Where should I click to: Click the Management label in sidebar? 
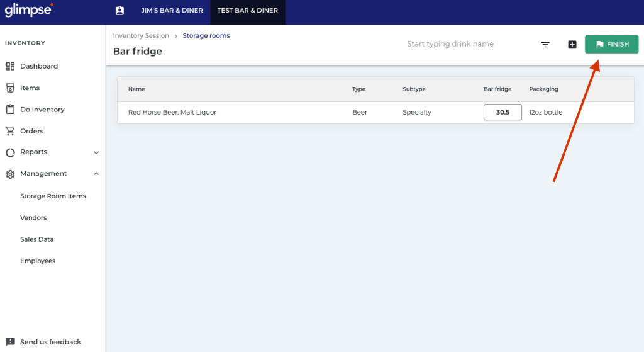pos(43,174)
